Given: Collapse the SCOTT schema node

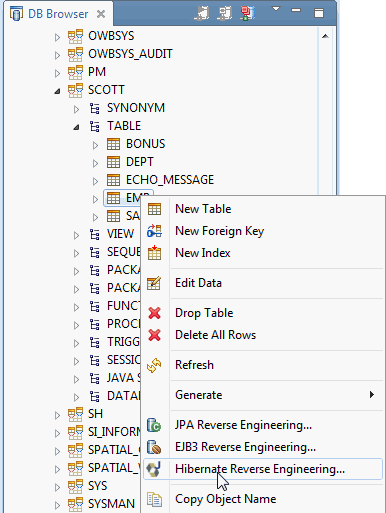Looking at the screenshot, I should point(58,91).
